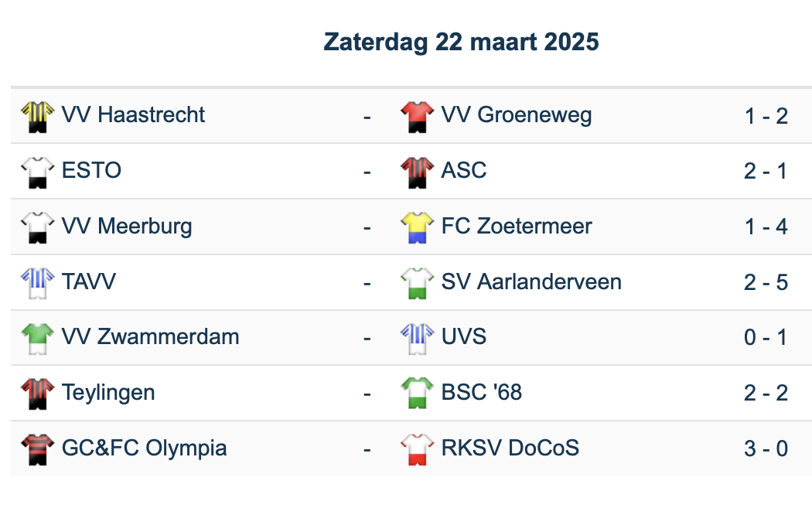Click the ASC red-black jersey icon
The width and height of the screenshot is (812, 515).
(417, 172)
